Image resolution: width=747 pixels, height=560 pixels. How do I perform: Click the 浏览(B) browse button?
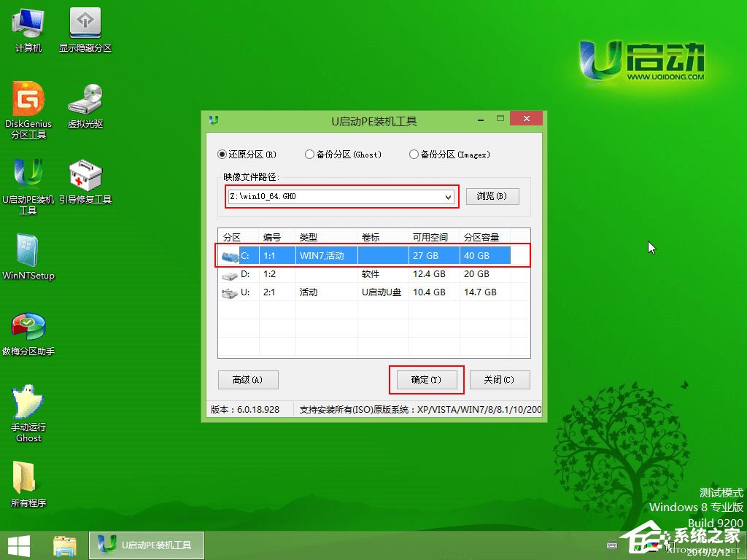(x=492, y=196)
